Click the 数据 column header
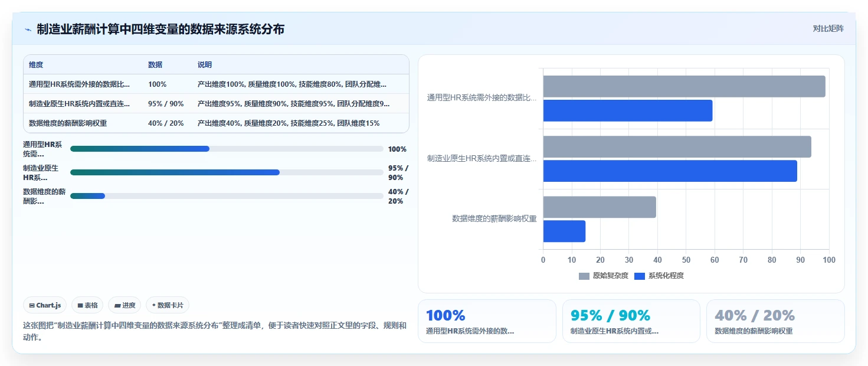 tap(155, 65)
